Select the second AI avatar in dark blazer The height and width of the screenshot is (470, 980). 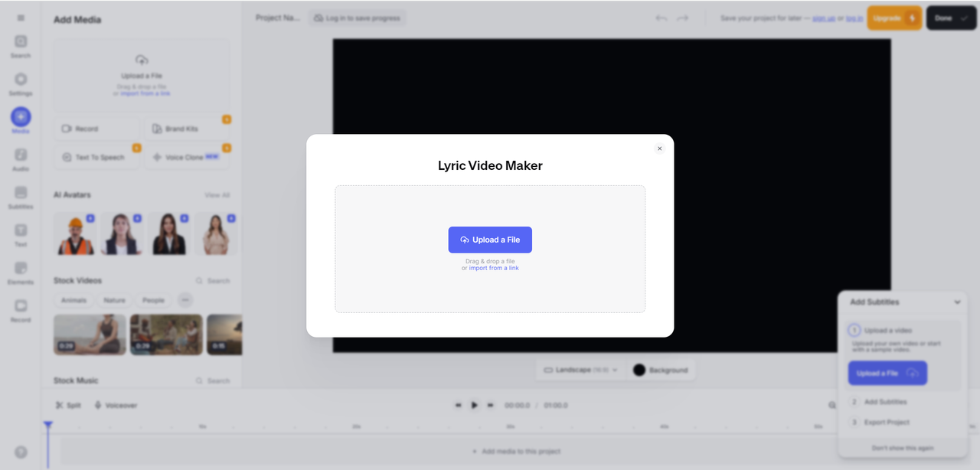[x=122, y=233]
